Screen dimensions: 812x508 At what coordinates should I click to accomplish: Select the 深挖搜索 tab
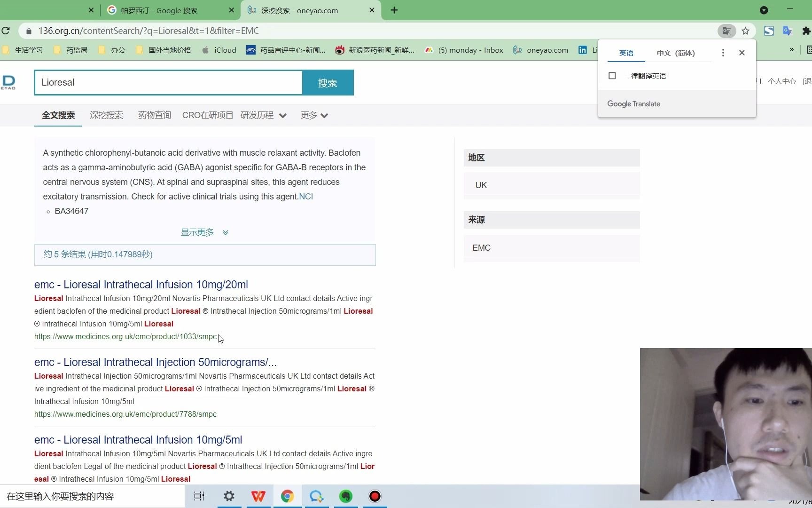107,115
